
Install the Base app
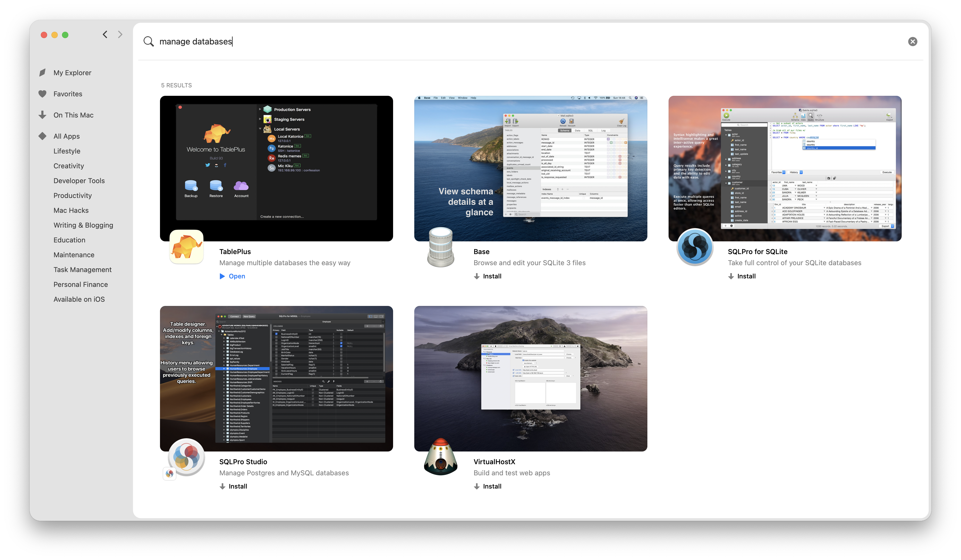(x=487, y=277)
